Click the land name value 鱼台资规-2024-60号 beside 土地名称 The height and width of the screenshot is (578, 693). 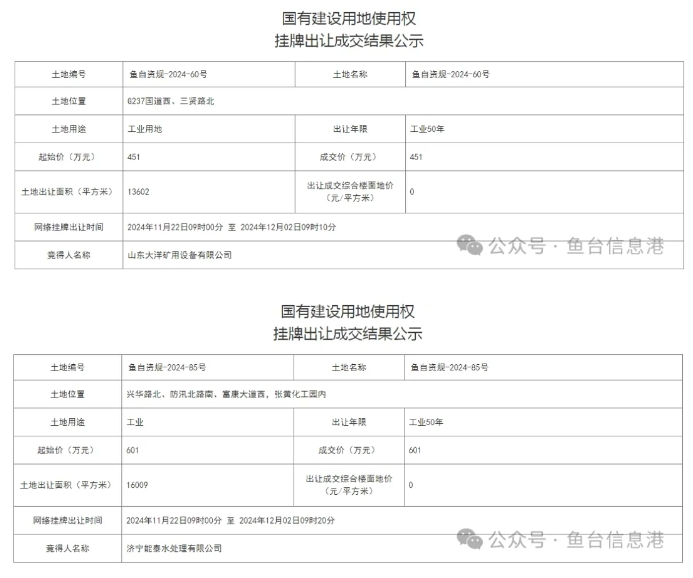click(450, 74)
